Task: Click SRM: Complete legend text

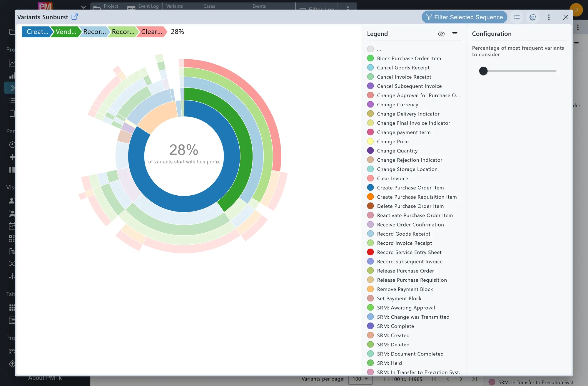Action: (x=395, y=326)
